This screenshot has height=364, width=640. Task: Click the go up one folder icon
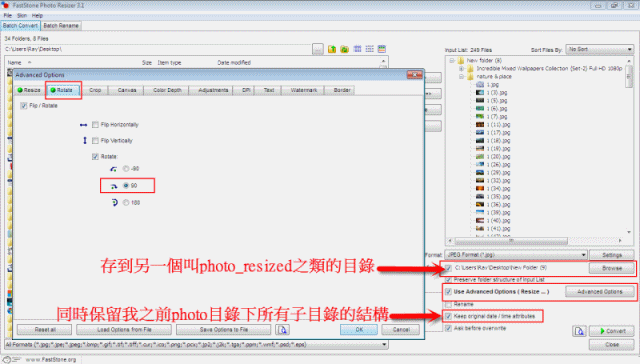click(x=332, y=49)
